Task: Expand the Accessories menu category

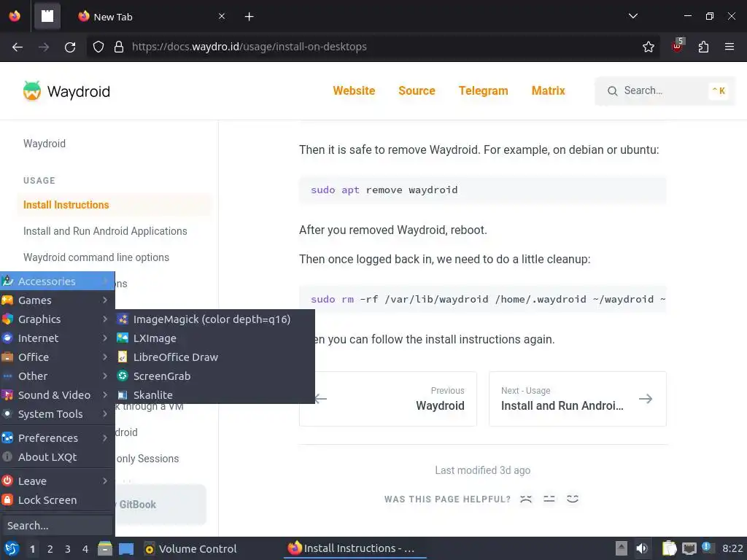Action: [57, 281]
